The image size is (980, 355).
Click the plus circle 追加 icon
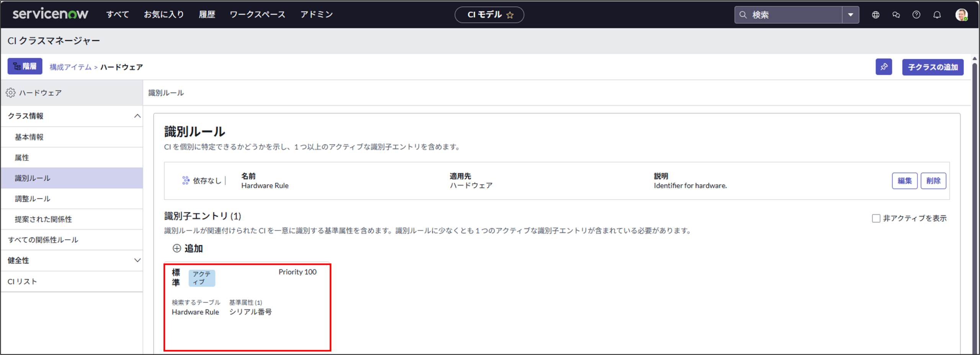click(x=176, y=248)
